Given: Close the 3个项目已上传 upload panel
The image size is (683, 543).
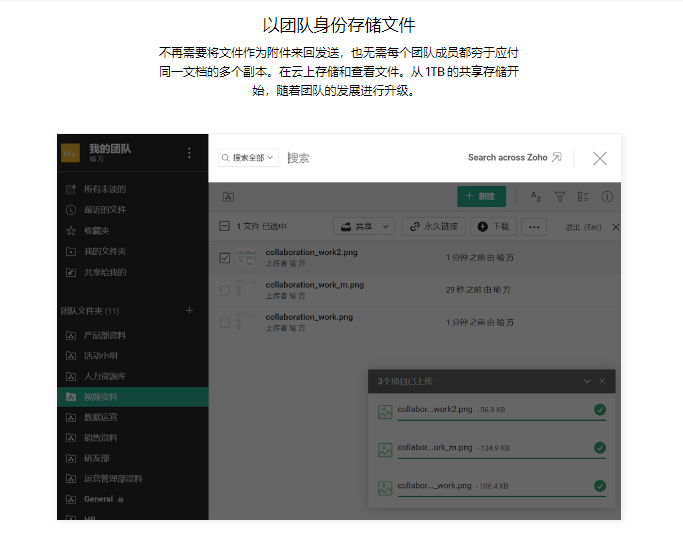Looking at the screenshot, I should click(x=602, y=381).
